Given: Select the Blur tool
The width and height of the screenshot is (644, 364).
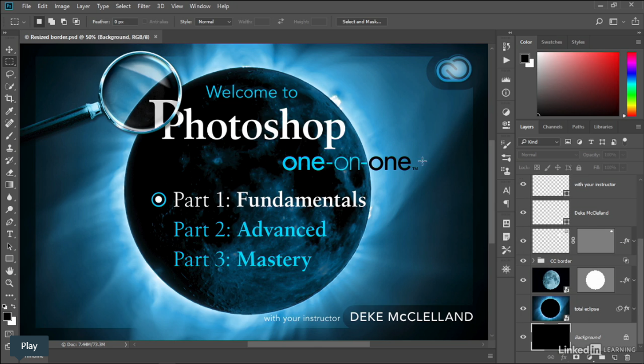Looking at the screenshot, I should point(9,197).
